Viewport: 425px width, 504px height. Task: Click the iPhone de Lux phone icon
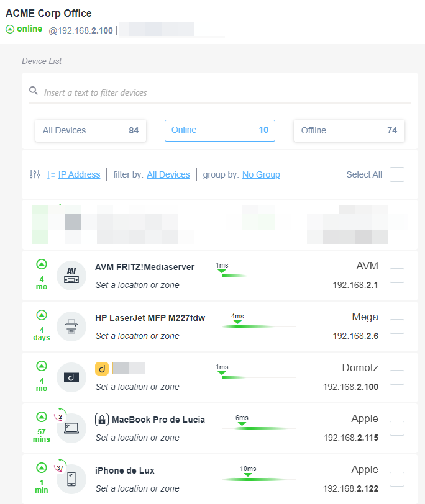click(71, 479)
